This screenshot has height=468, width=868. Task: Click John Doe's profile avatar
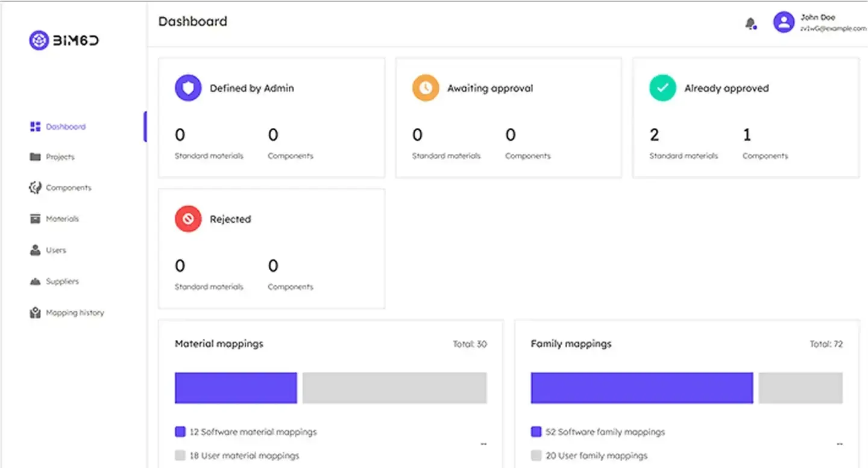pyautogui.click(x=784, y=23)
